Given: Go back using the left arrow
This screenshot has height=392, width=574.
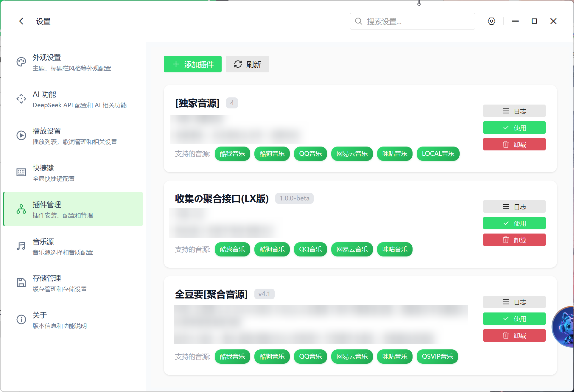Looking at the screenshot, I should 21,21.
